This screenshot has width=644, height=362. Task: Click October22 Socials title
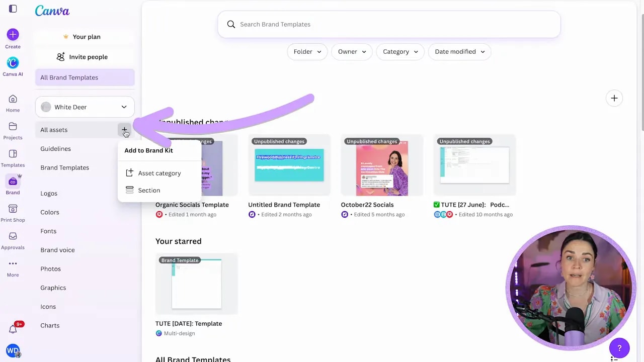(367, 205)
